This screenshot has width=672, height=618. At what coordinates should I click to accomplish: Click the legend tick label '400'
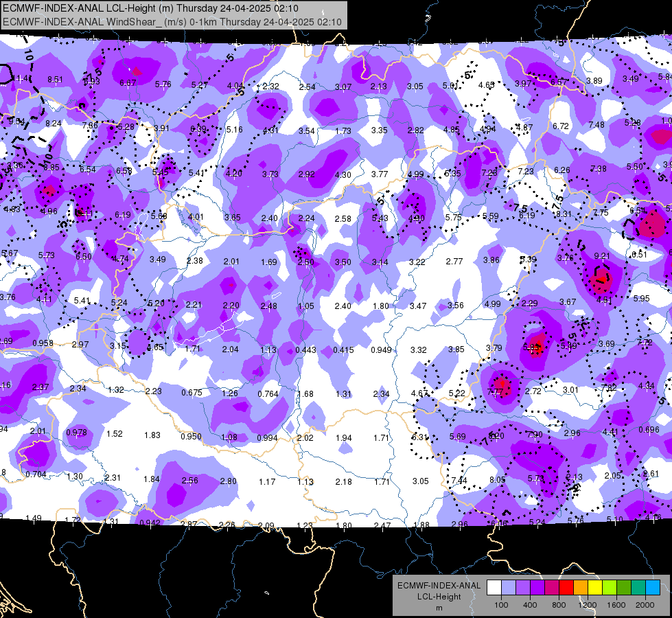(530, 605)
